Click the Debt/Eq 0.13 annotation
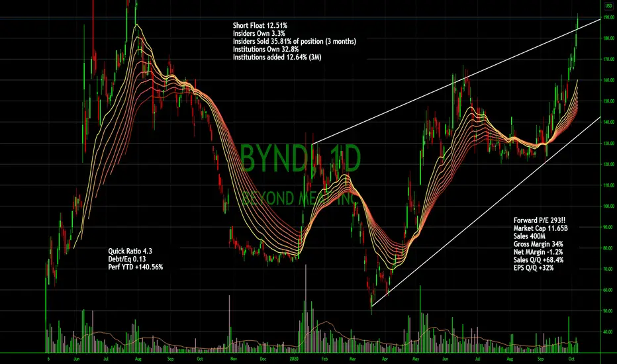 (x=126, y=259)
